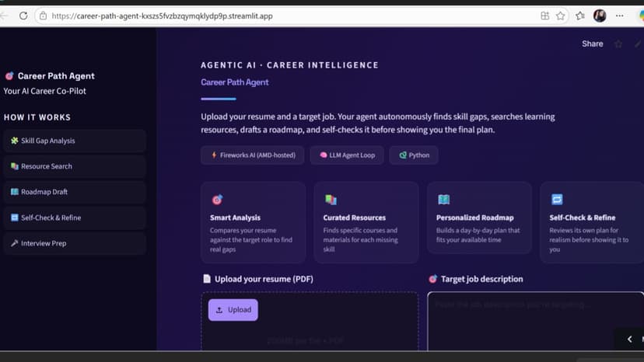Click the Smart Analysis target icon
Screen dimensions: 644x362
[217, 200]
